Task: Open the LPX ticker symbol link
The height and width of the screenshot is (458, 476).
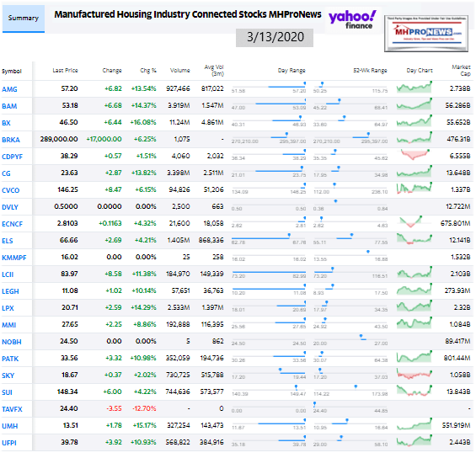Action: click(x=8, y=308)
